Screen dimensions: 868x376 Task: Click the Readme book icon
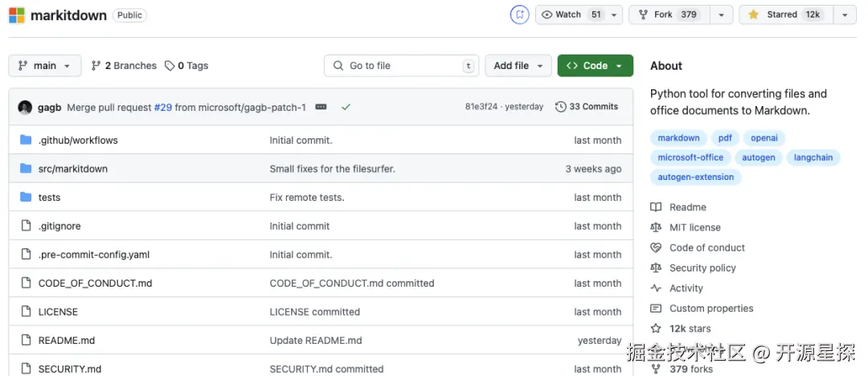click(x=656, y=207)
